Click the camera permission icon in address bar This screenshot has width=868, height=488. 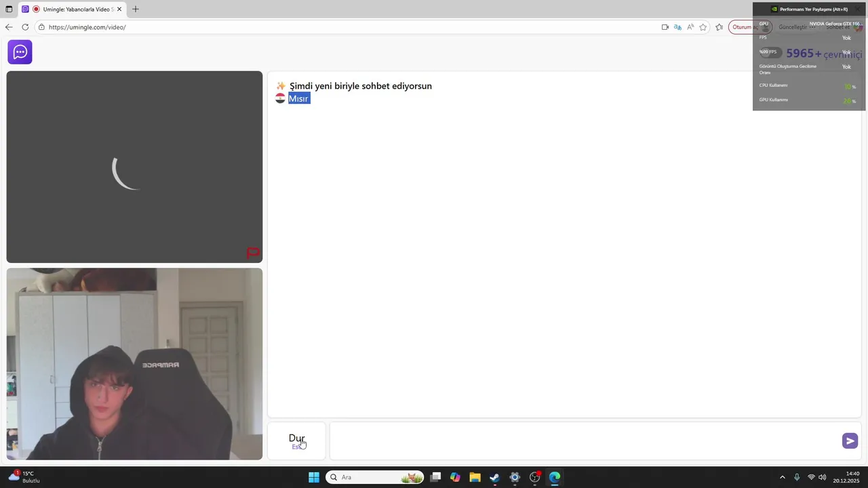665,27
